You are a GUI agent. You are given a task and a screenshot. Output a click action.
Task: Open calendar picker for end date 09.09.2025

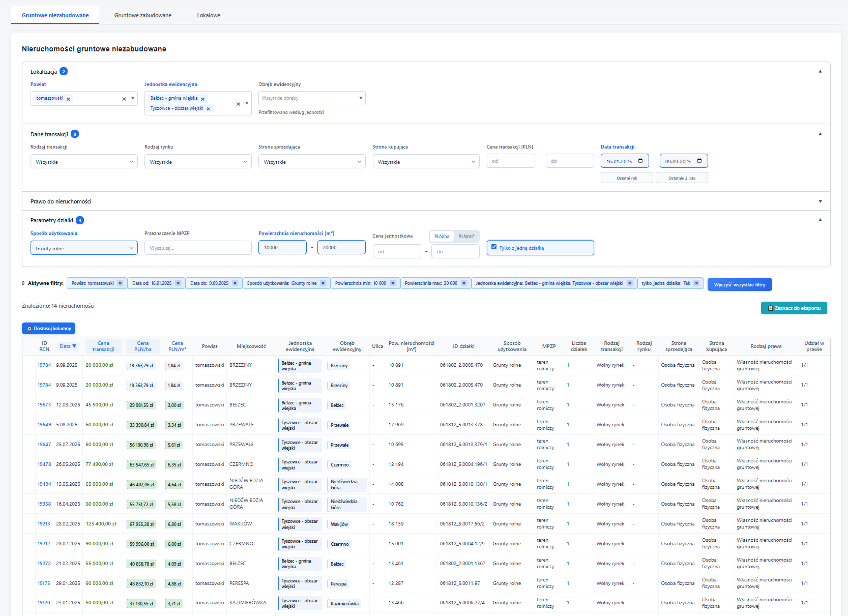(699, 161)
